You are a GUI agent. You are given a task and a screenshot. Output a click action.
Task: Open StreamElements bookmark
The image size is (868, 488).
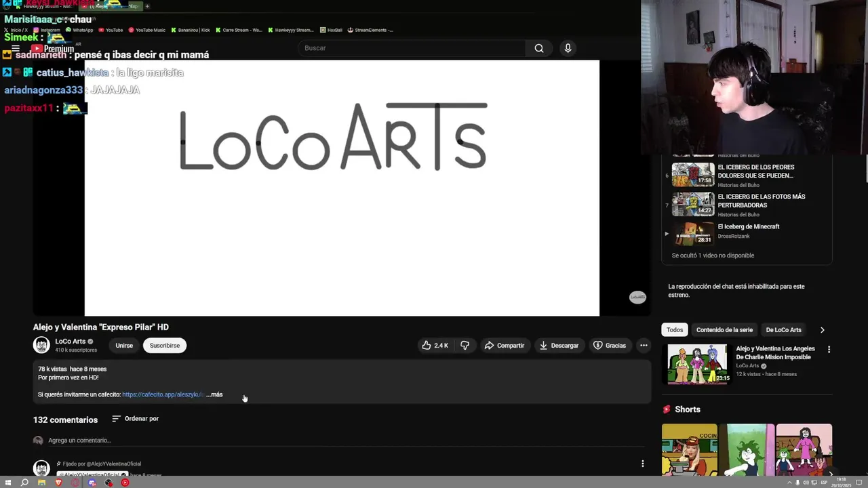click(x=370, y=30)
